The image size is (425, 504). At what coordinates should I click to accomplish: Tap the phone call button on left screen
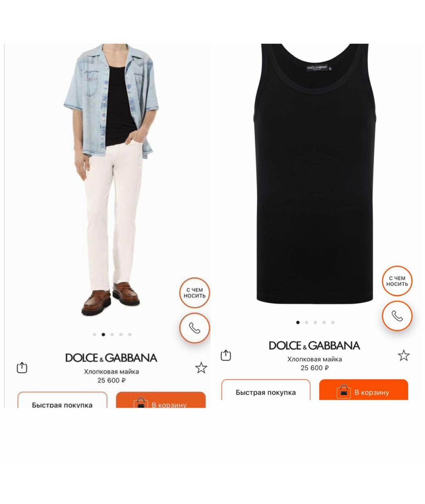coord(195,328)
